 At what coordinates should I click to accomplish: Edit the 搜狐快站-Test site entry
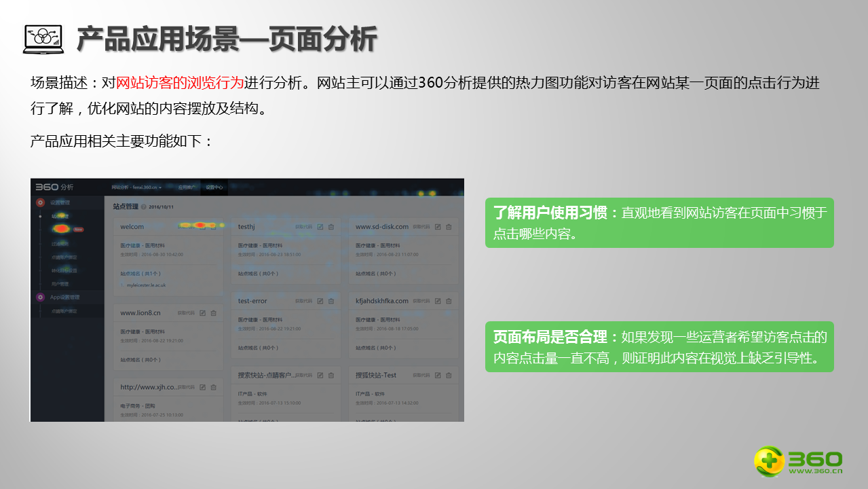click(x=438, y=375)
